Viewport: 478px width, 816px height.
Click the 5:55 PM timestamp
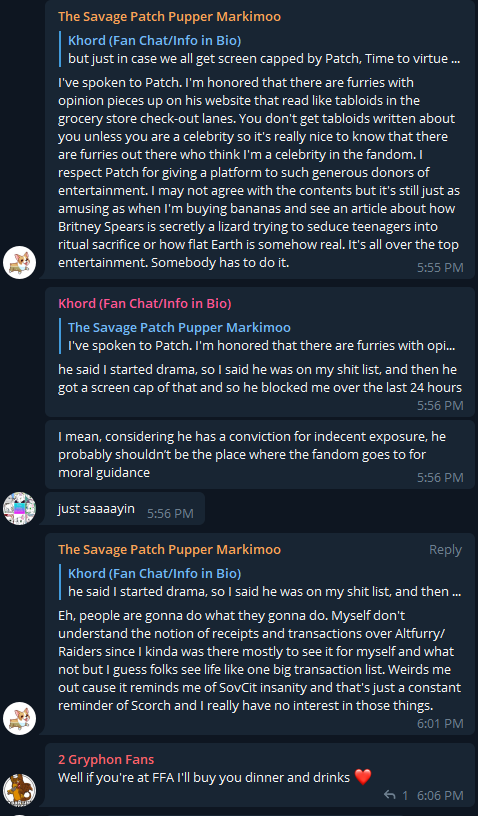point(440,267)
